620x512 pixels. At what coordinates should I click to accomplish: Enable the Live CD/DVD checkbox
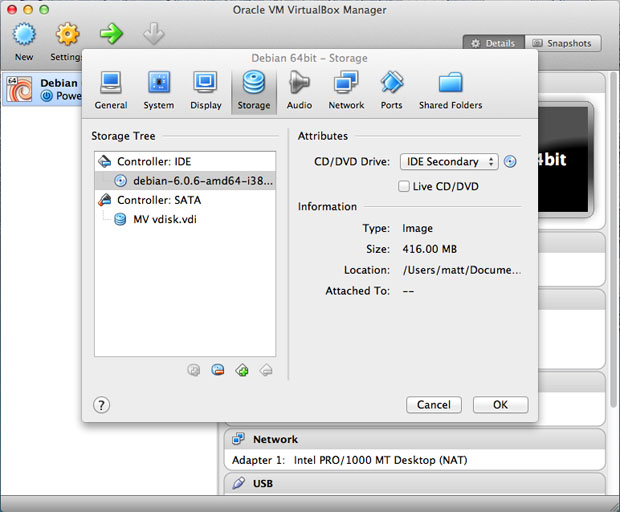[x=404, y=186]
